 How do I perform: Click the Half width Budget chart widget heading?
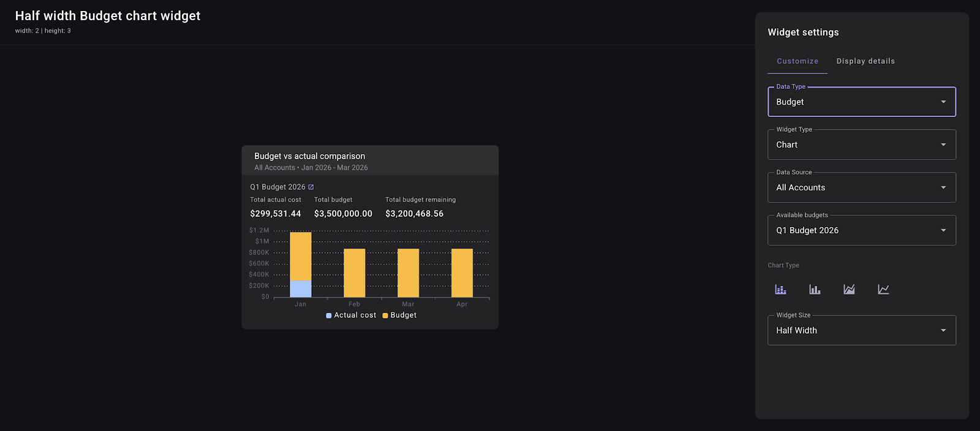(x=108, y=16)
